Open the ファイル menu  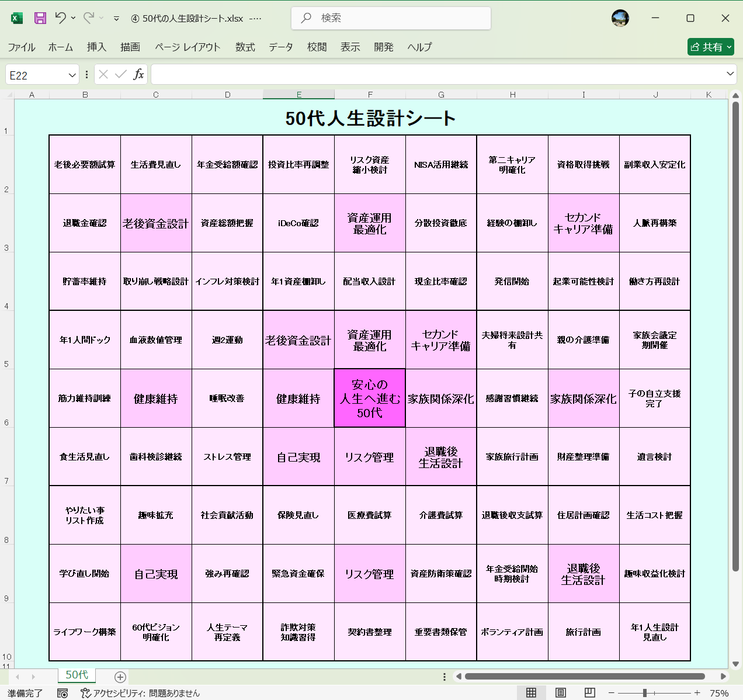point(22,47)
